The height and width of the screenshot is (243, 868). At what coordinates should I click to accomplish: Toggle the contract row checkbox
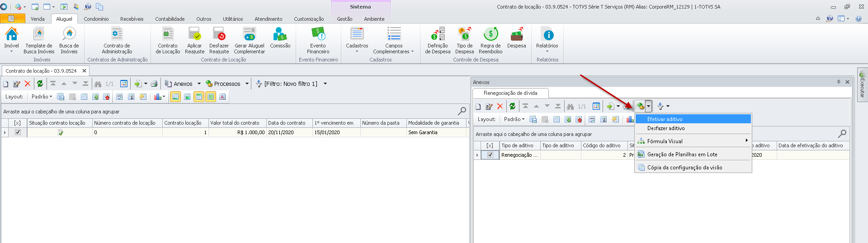pos(18,132)
